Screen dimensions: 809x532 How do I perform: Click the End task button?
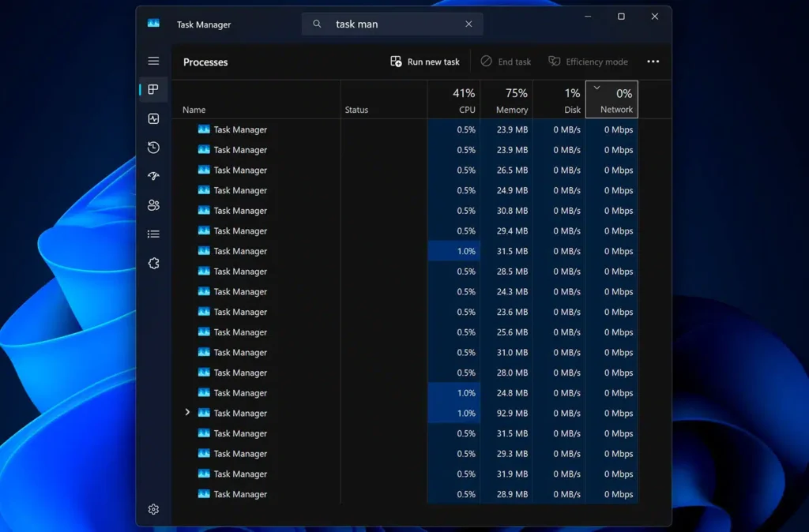pyautogui.click(x=506, y=62)
